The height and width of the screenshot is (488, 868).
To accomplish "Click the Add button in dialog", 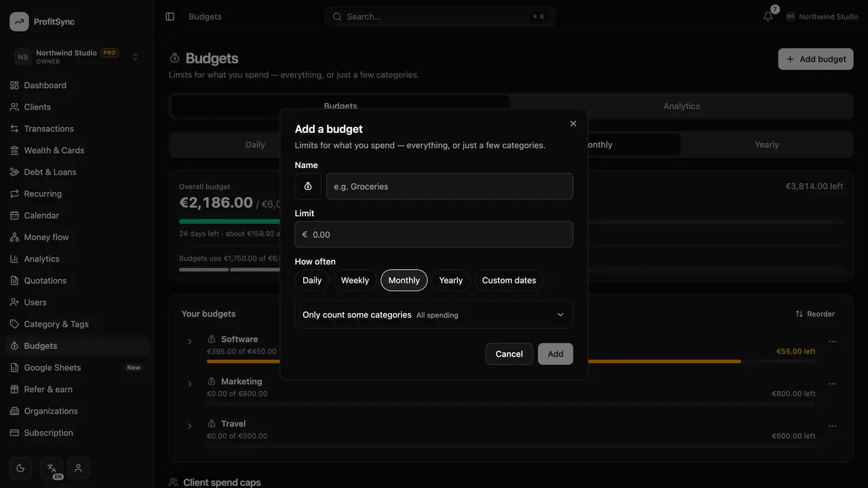I will [x=555, y=354].
